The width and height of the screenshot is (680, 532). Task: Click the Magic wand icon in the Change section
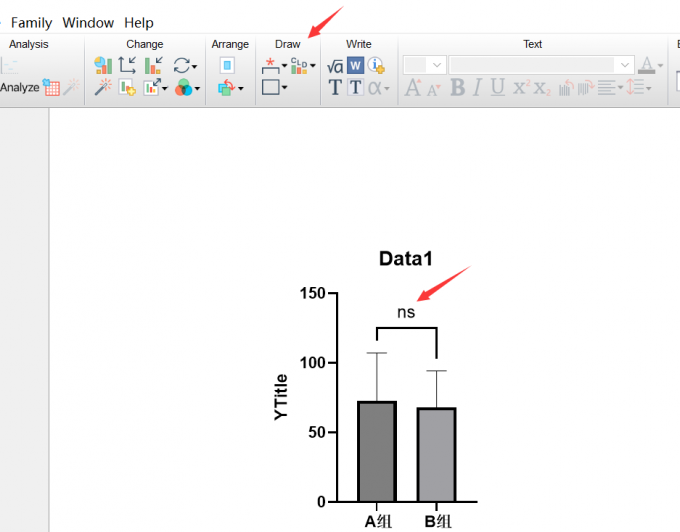tap(103, 87)
